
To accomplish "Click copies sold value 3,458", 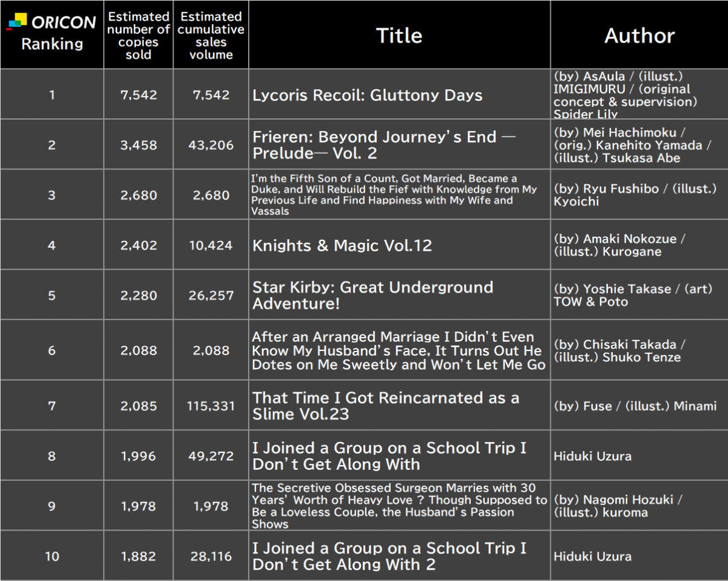I will (x=138, y=145).
